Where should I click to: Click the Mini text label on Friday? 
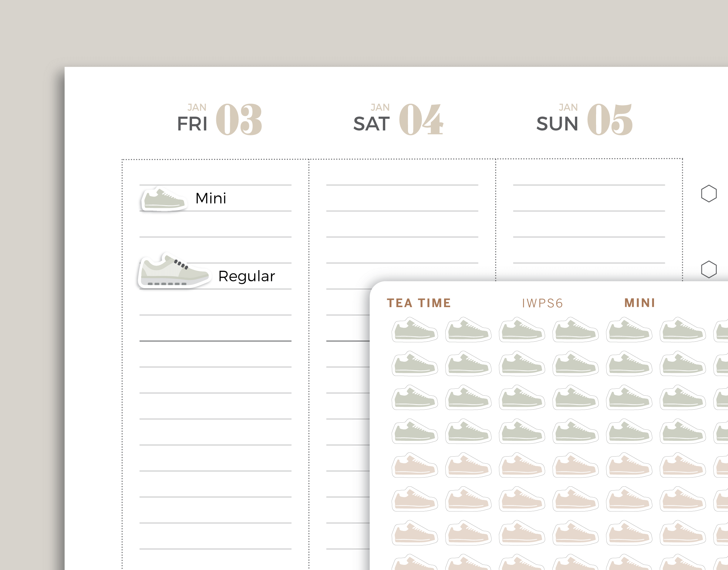pos(211,199)
